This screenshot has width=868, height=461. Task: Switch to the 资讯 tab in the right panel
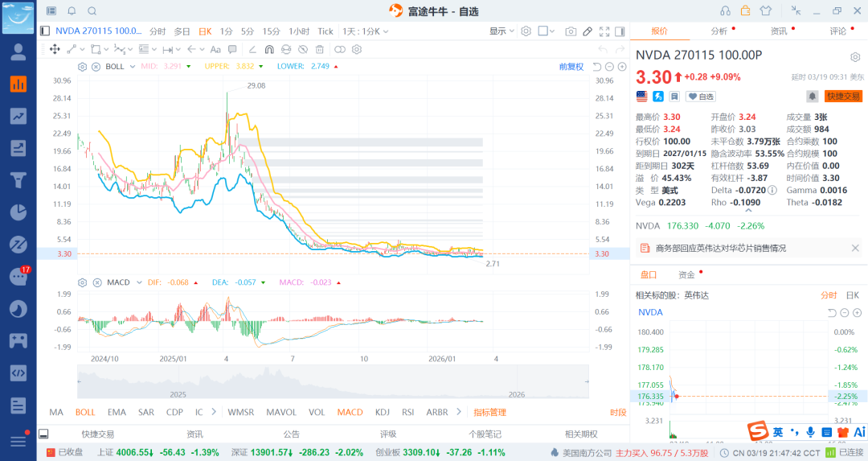(779, 31)
